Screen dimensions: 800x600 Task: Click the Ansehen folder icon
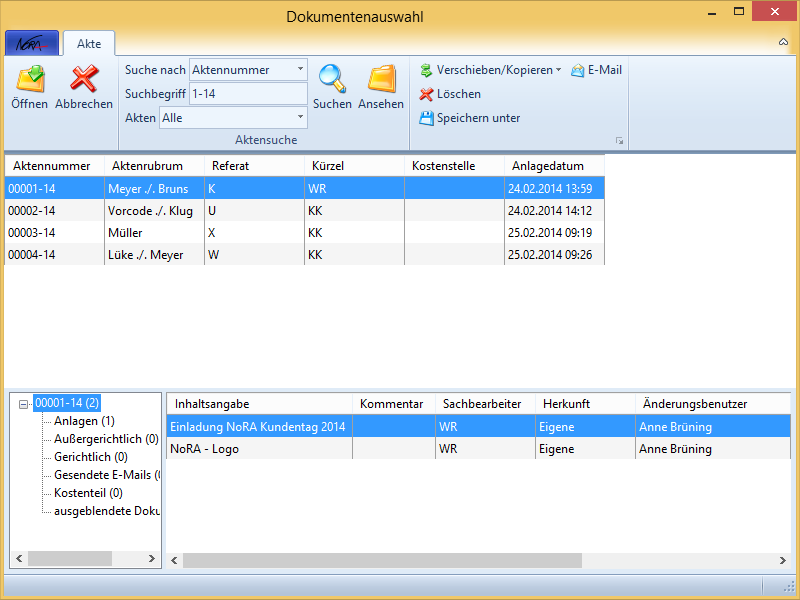click(x=381, y=79)
